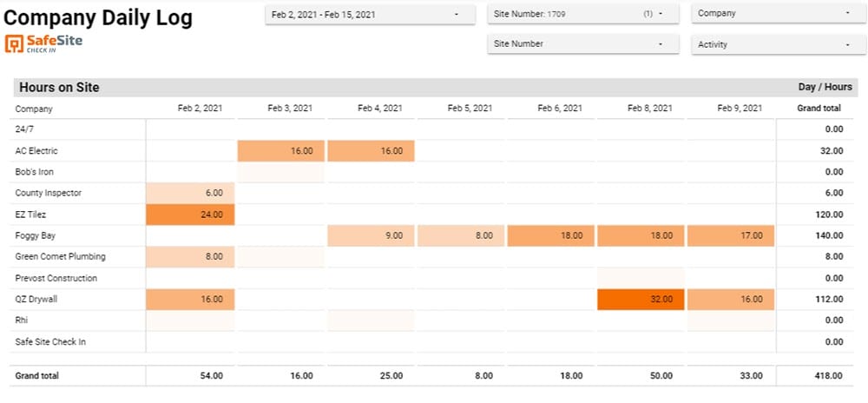Click the Feb 9, 2021 column header
This screenshot has height=403, width=868.
[x=740, y=109]
